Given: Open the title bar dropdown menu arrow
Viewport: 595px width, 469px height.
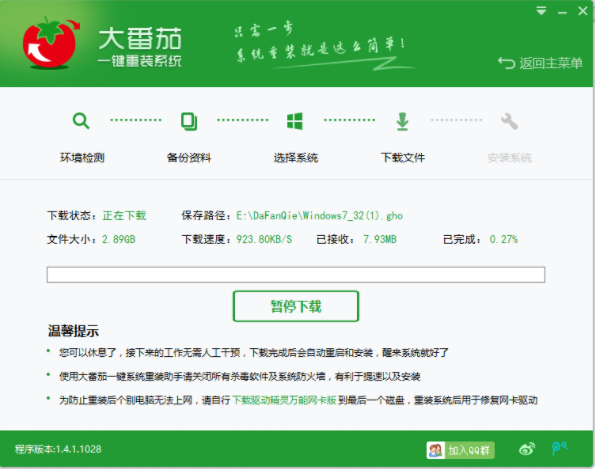Looking at the screenshot, I should pyautogui.click(x=541, y=11).
